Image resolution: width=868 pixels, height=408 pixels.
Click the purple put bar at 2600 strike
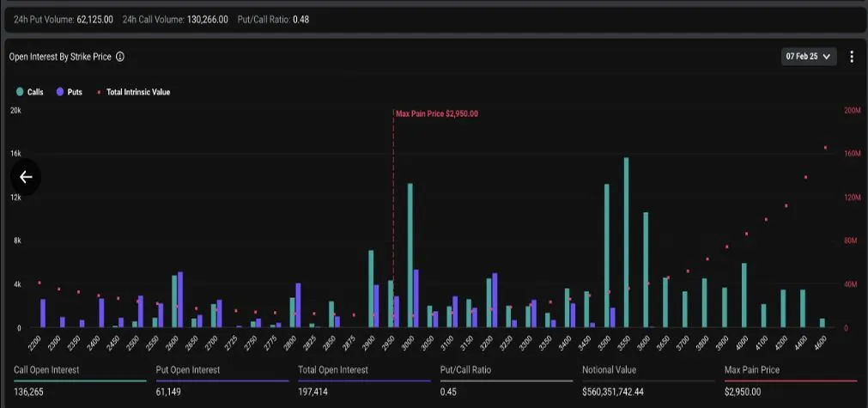(180, 299)
